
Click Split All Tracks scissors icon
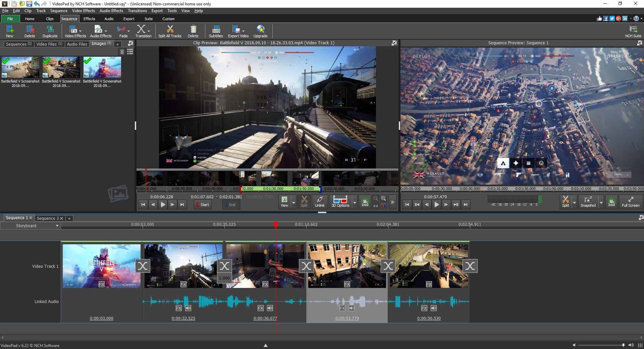point(170,29)
